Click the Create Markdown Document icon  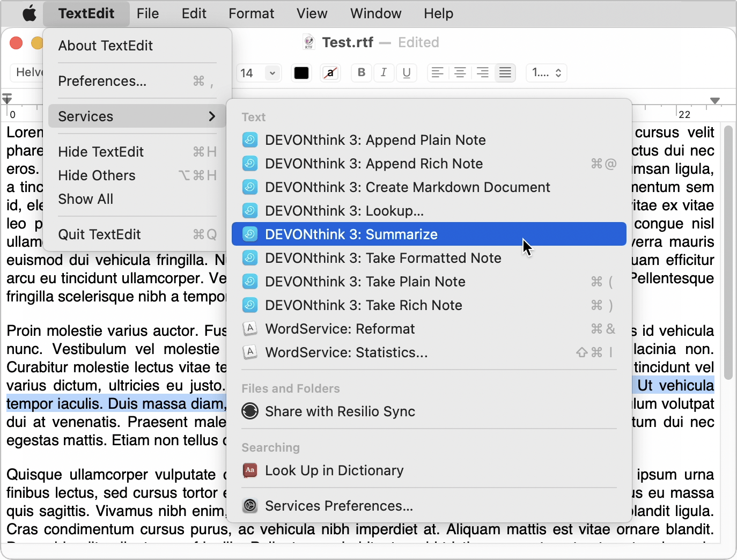250,187
